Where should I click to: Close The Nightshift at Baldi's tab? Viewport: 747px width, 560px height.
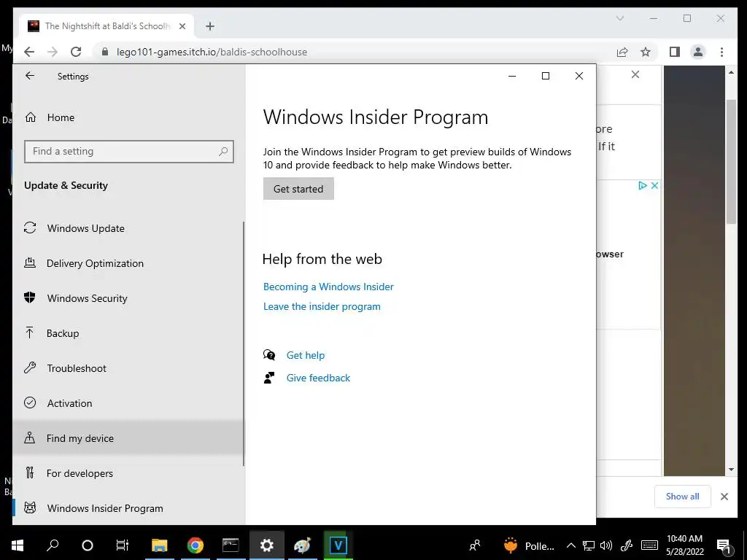point(182,26)
